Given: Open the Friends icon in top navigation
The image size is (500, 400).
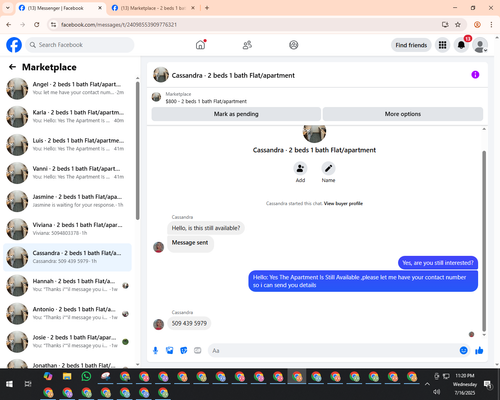Looking at the screenshot, I should coord(247,45).
